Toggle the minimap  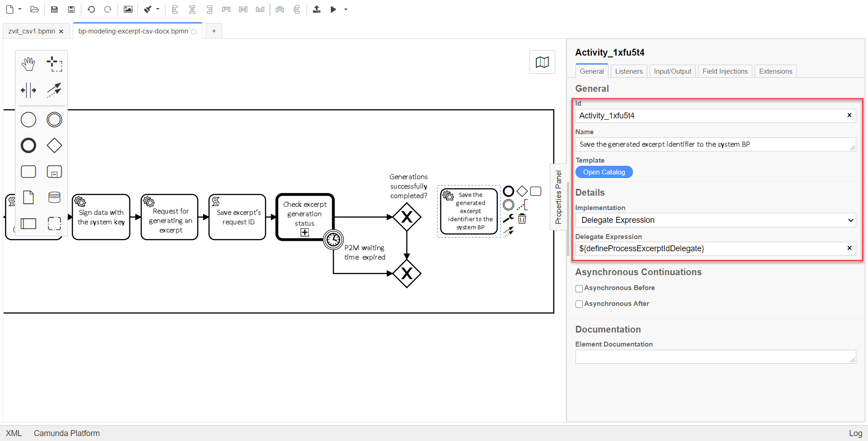click(x=542, y=62)
